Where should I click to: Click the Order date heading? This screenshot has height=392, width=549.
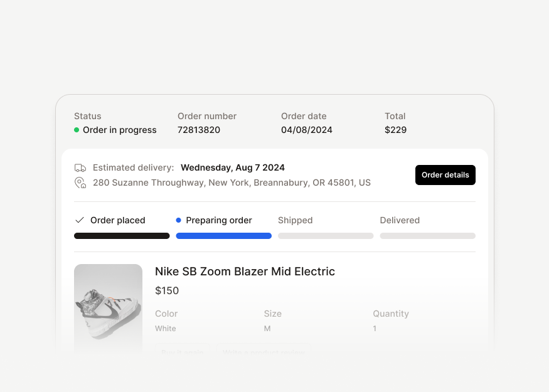pyautogui.click(x=304, y=116)
